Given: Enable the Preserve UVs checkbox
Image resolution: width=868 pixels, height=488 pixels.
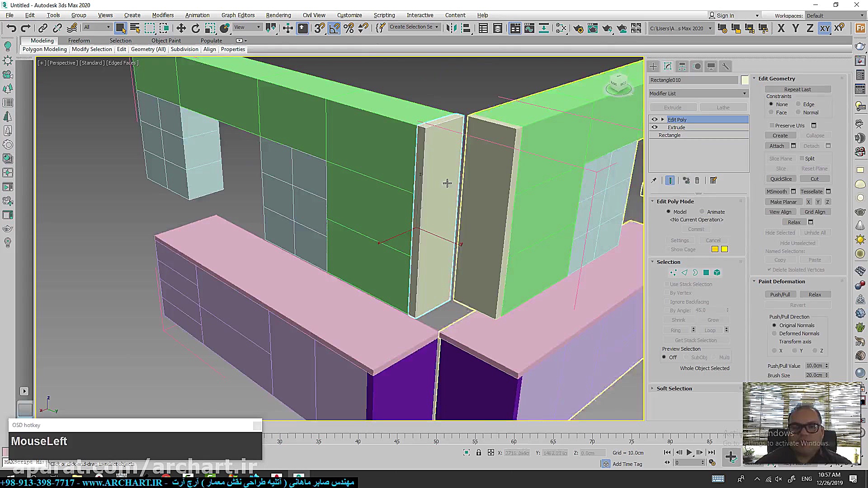Looking at the screenshot, I should point(772,126).
